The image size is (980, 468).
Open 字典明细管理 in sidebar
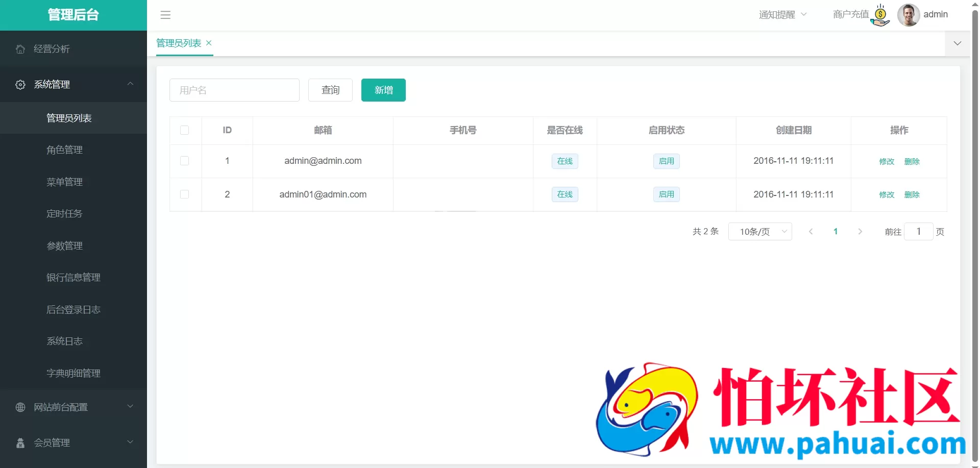(73, 373)
